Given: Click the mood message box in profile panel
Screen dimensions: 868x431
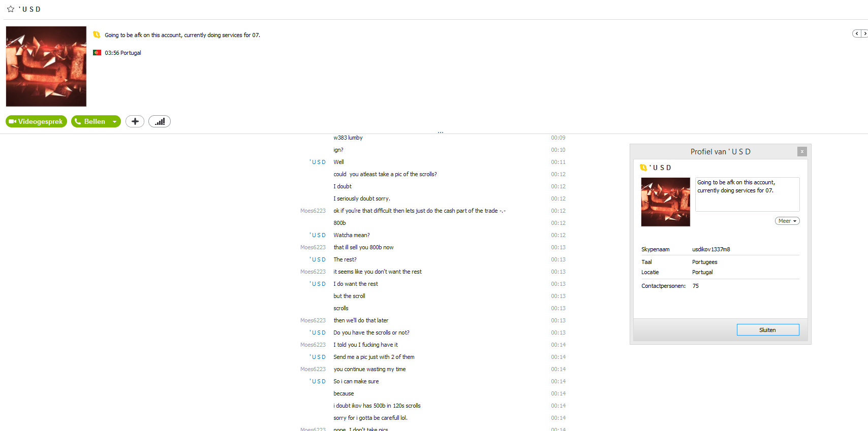Looking at the screenshot, I should click(748, 194).
